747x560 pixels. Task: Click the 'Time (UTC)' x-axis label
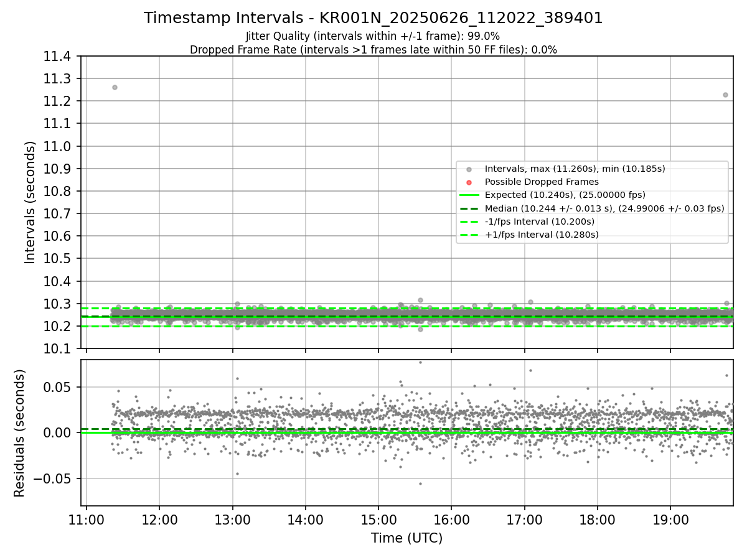pos(406,538)
